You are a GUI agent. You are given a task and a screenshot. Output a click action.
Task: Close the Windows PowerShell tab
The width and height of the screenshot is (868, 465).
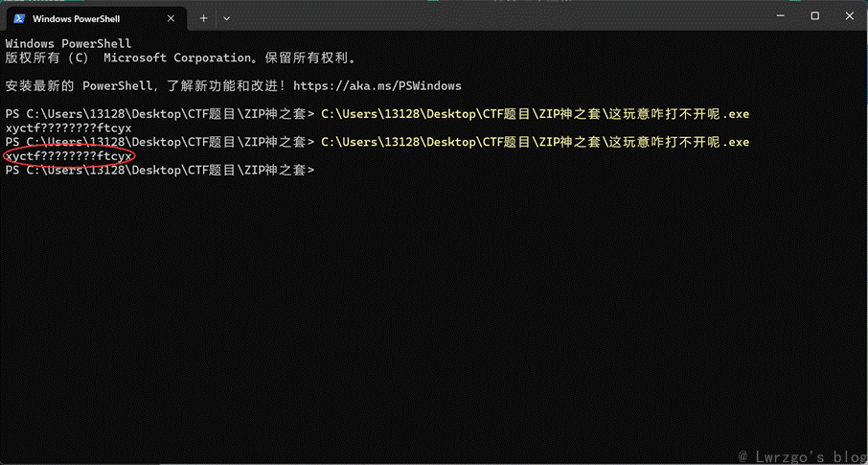point(171,18)
